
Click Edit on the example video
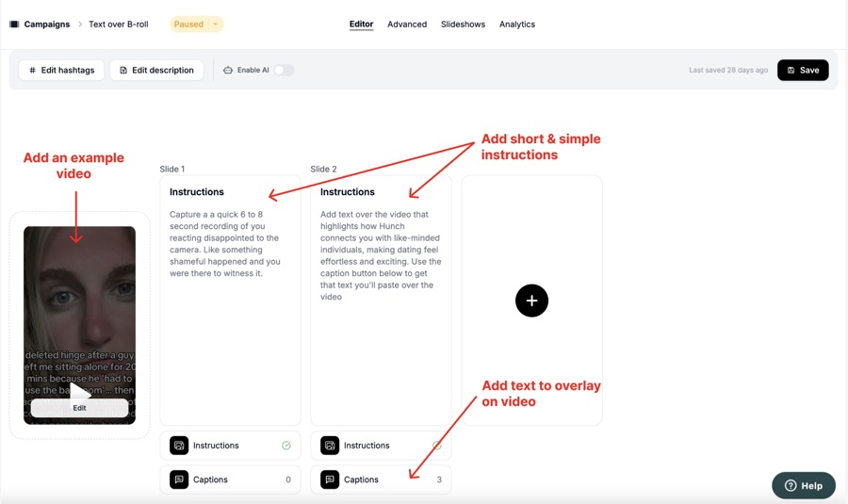point(79,408)
